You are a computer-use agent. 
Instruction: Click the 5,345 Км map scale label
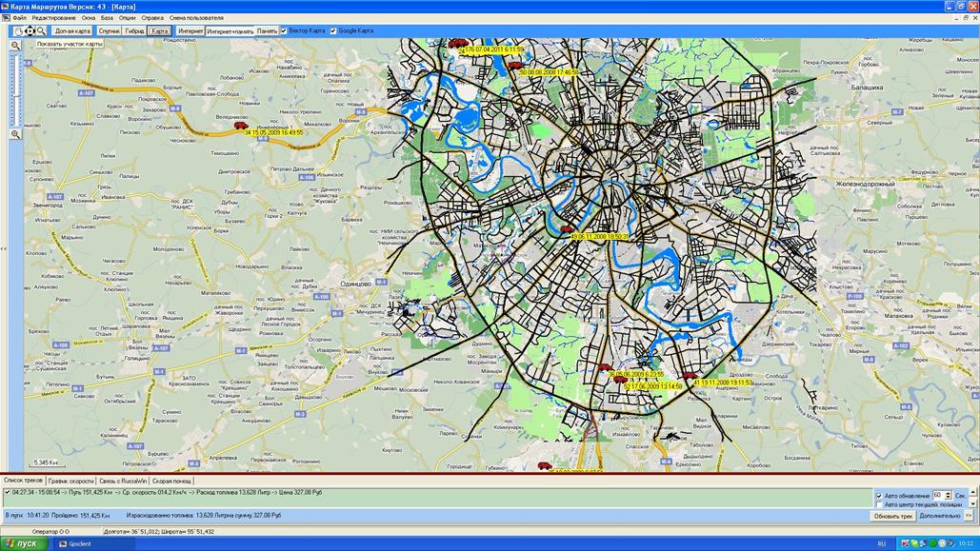click(46, 462)
